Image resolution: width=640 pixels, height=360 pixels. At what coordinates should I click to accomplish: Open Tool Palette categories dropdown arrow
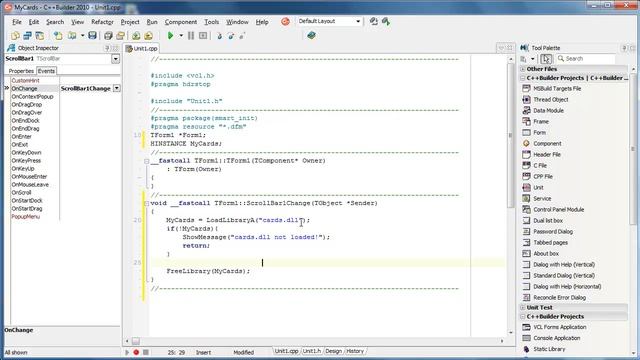[532, 59]
